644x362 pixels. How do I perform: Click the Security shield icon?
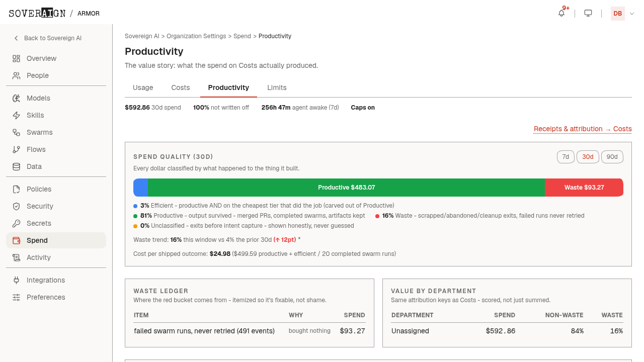pyautogui.click(x=17, y=206)
